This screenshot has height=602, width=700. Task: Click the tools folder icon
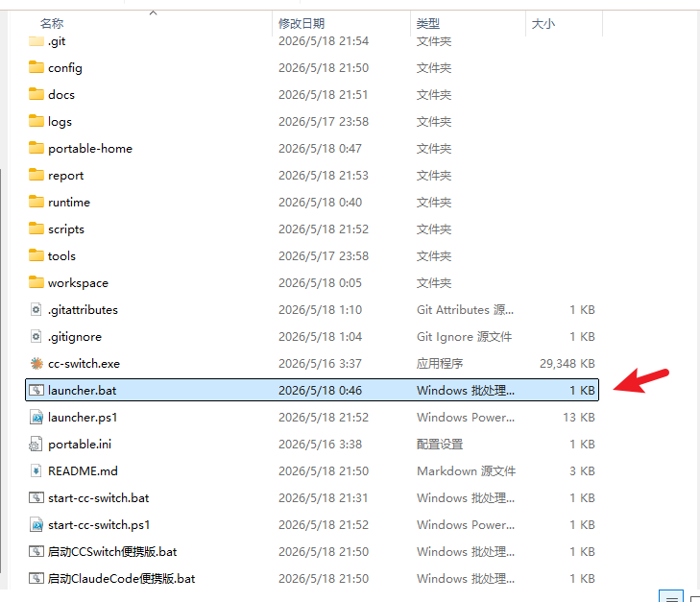[36, 255]
